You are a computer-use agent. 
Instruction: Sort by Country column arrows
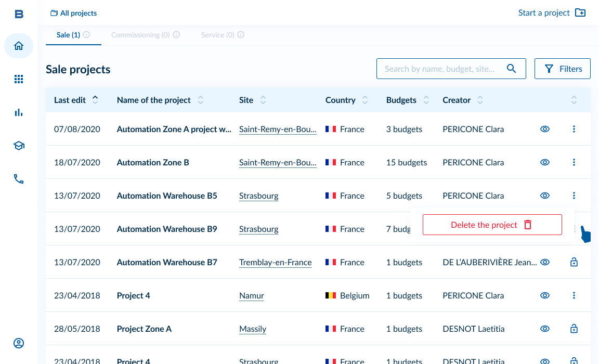click(365, 100)
